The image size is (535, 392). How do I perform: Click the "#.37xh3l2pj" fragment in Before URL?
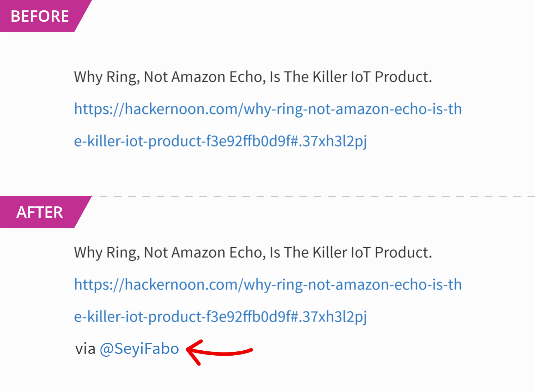tap(328, 141)
